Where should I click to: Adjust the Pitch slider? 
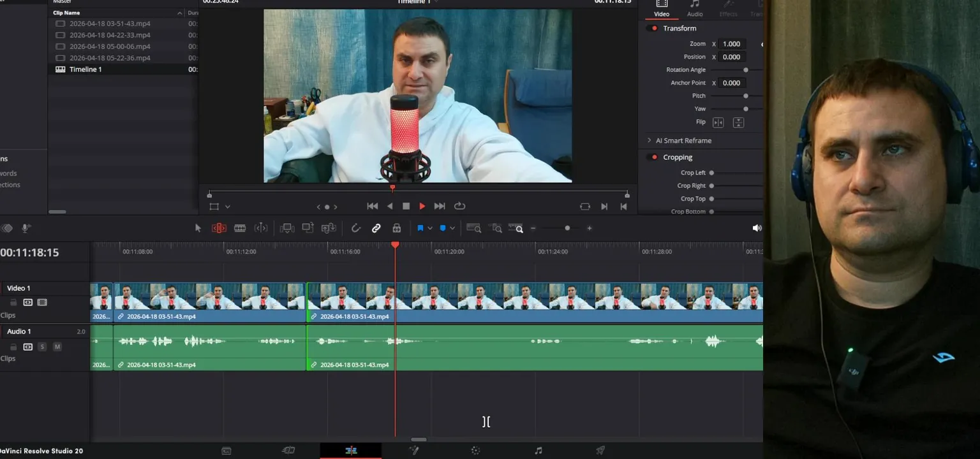pyautogui.click(x=745, y=96)
